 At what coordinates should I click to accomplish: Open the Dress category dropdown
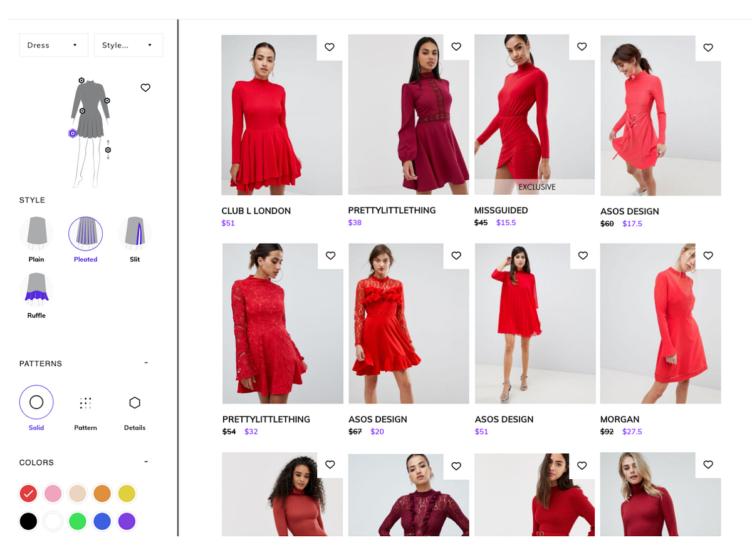pyautogui.click(x=53, y=44)
